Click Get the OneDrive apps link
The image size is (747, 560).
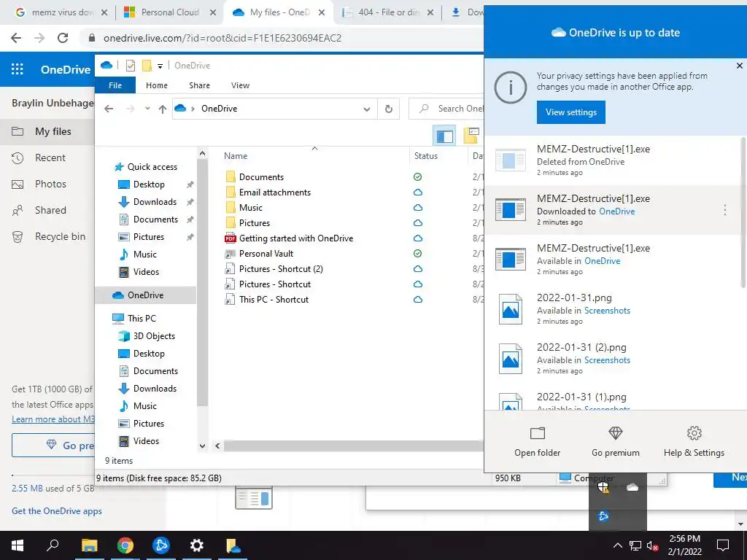click(57, 511)
